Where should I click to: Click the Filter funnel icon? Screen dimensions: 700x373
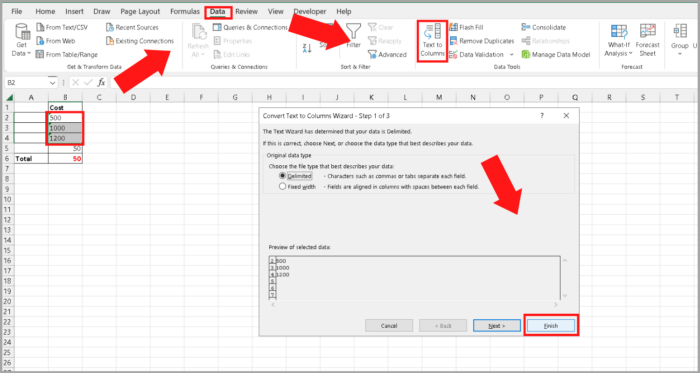click(354, 31)
